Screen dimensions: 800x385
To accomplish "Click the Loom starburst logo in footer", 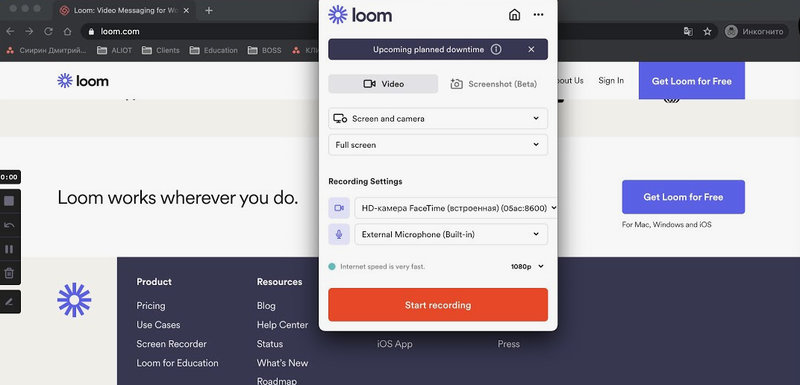I will 74,300.
